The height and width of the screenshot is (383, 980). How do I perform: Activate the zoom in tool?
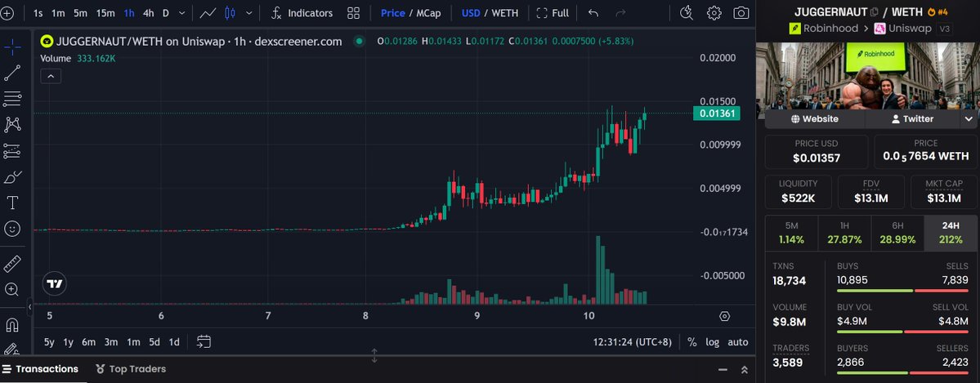tap(12, 289)
